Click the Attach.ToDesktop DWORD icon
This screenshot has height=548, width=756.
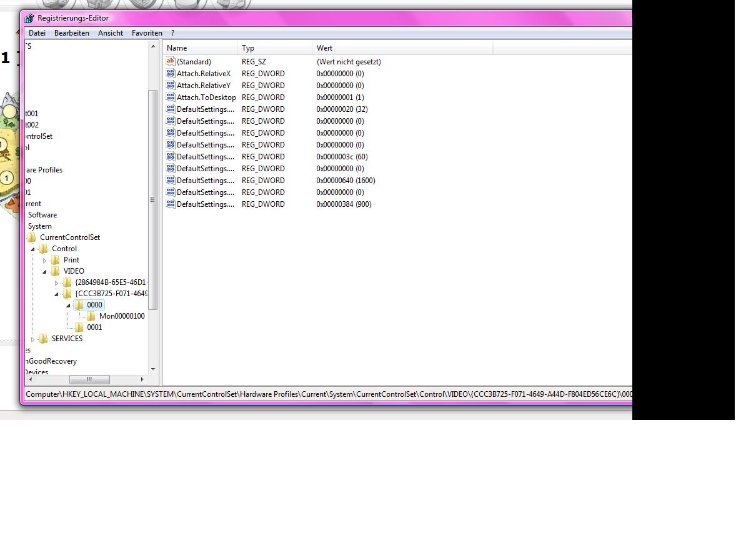point(171,97)
